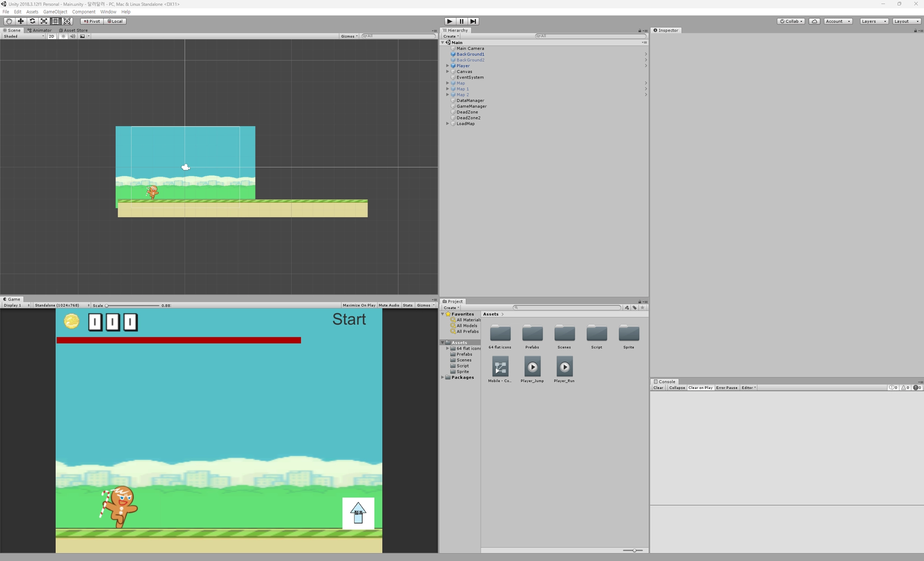The width and height of the screenshot is (924, 561).
Task: Open the Assets menu
Action: point(32,12)
